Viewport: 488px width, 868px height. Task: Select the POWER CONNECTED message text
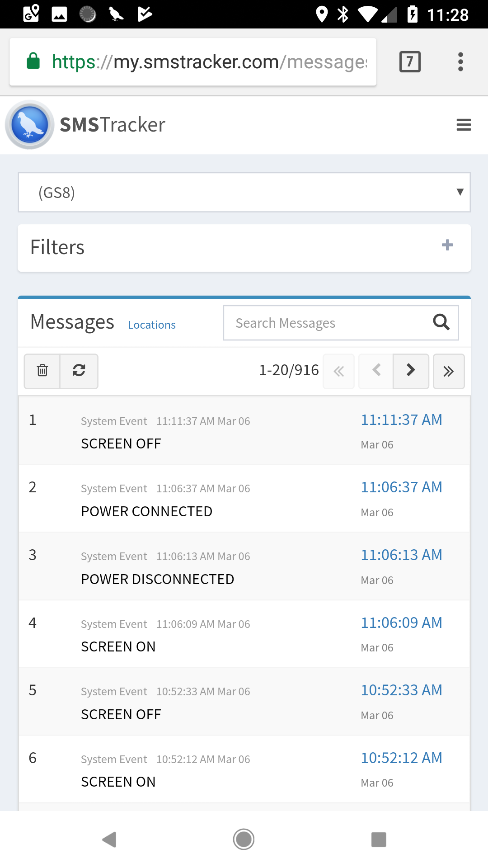(x=146, y=511)
